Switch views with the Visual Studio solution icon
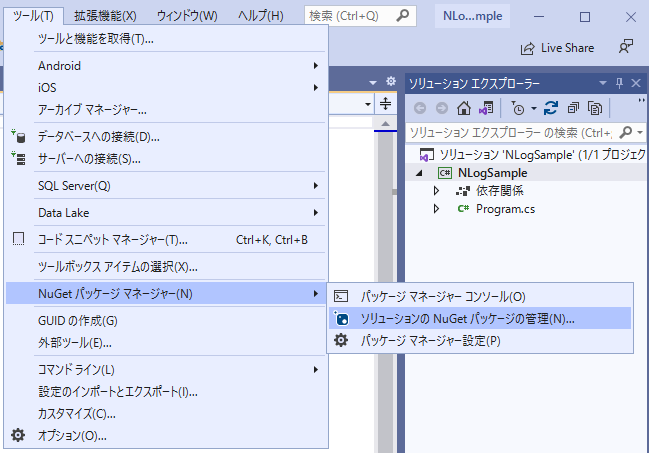 tap(486, 108)
